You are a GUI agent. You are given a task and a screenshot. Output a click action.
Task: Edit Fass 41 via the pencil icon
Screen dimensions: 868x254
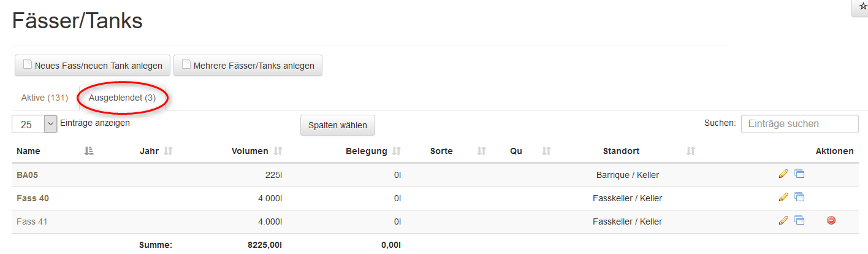coord(783,221)
